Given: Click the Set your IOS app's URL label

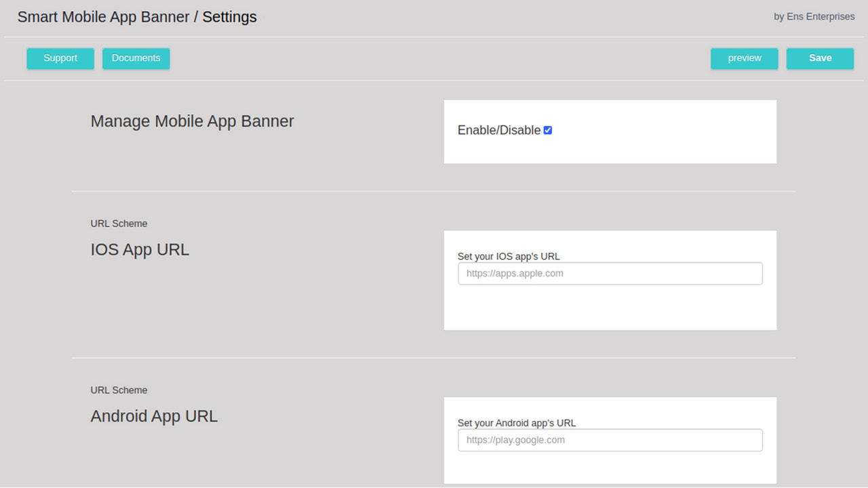Looking at the screenshot, I should (x=509, y=256).
